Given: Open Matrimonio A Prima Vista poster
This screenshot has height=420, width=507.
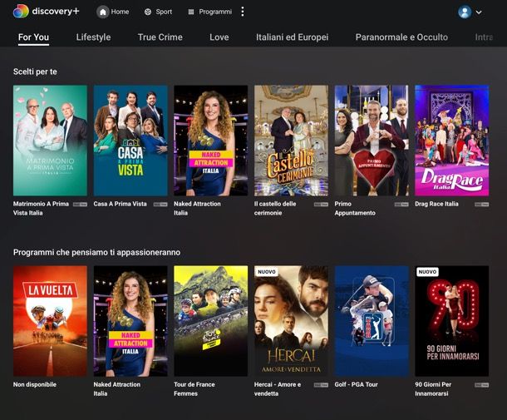Looking at the screenshot, I should click(50, 141).
